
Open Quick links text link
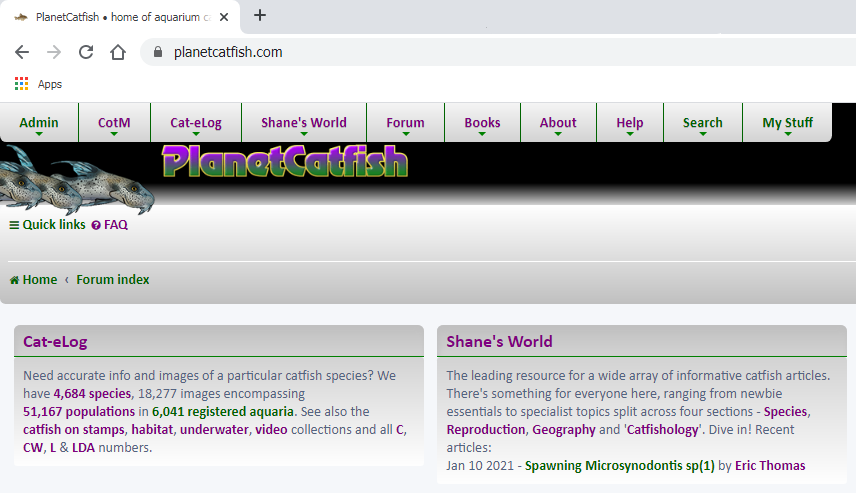pyautogui.click(x=54, y=225)
